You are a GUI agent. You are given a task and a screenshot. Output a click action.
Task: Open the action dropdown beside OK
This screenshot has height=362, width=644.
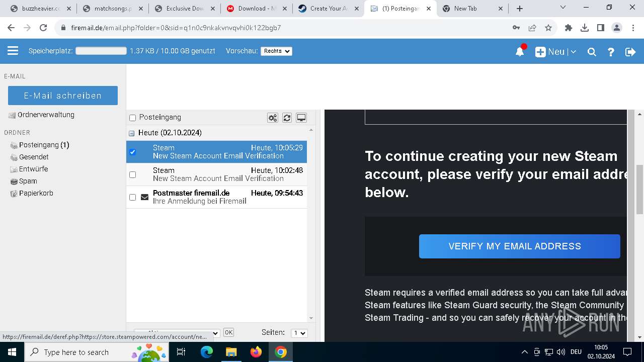(x=177, y=333)
